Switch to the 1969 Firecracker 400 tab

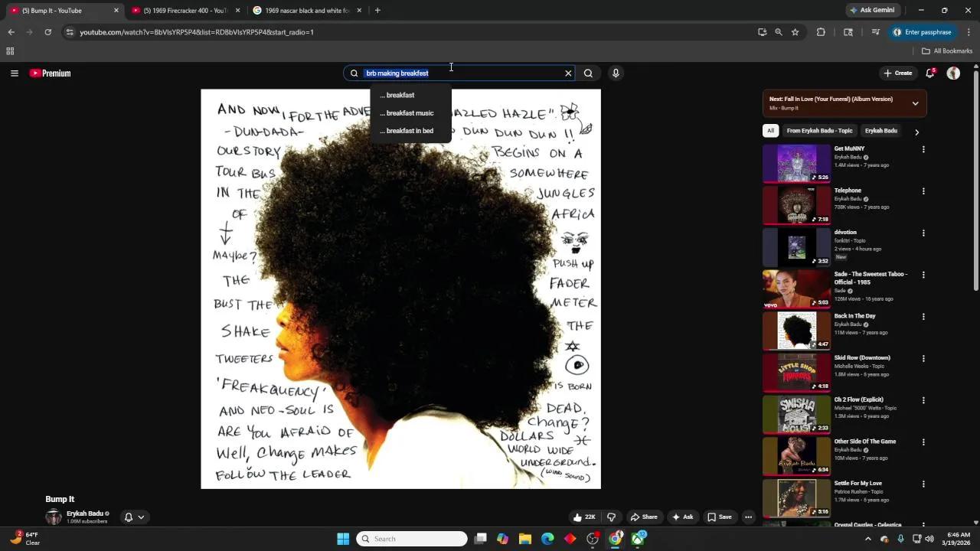[184, 10]
